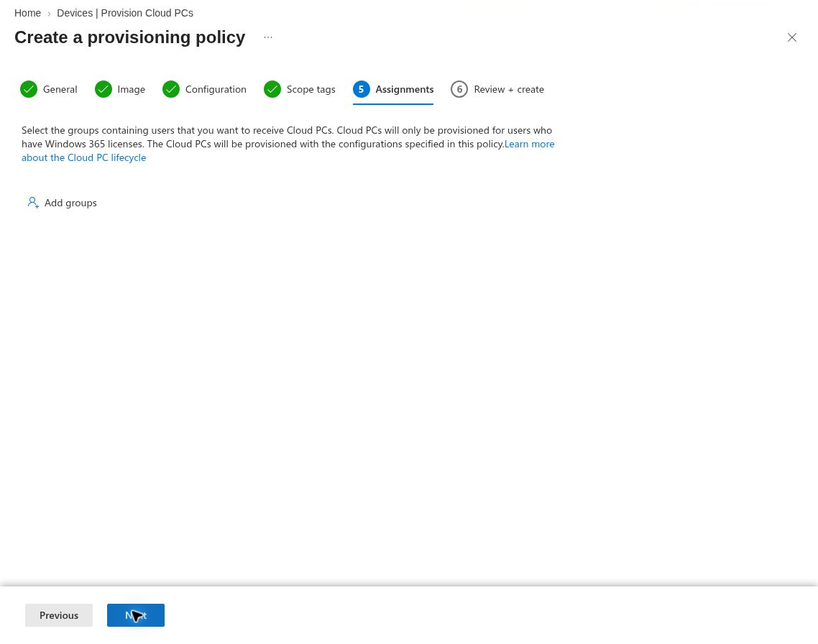Click the step 6 number circle

(x=459, y=89)
